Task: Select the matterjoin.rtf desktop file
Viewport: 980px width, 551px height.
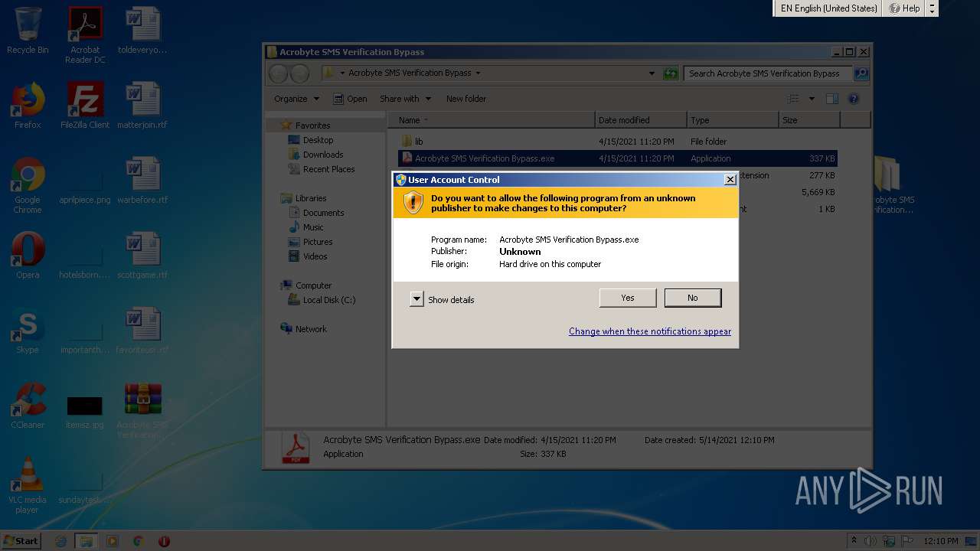Action: tap(142, 106)
